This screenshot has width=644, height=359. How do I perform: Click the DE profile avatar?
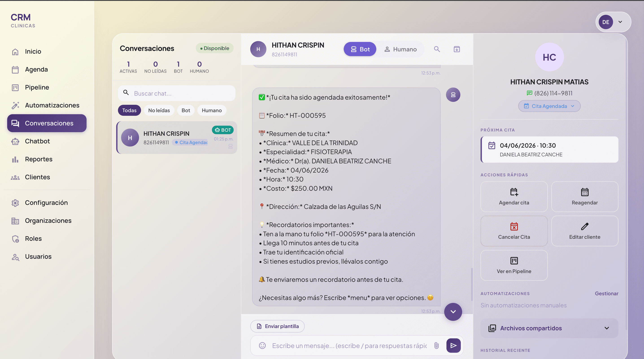[605, 22]
